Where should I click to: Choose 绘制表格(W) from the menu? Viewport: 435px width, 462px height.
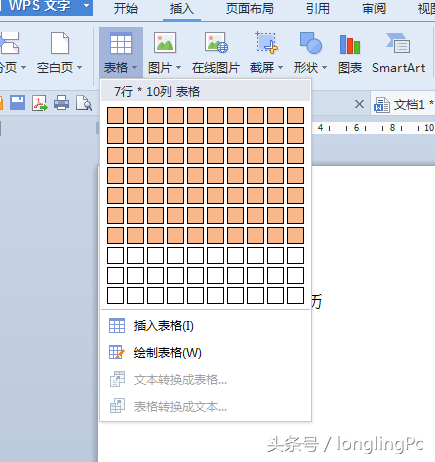(206, 353)
